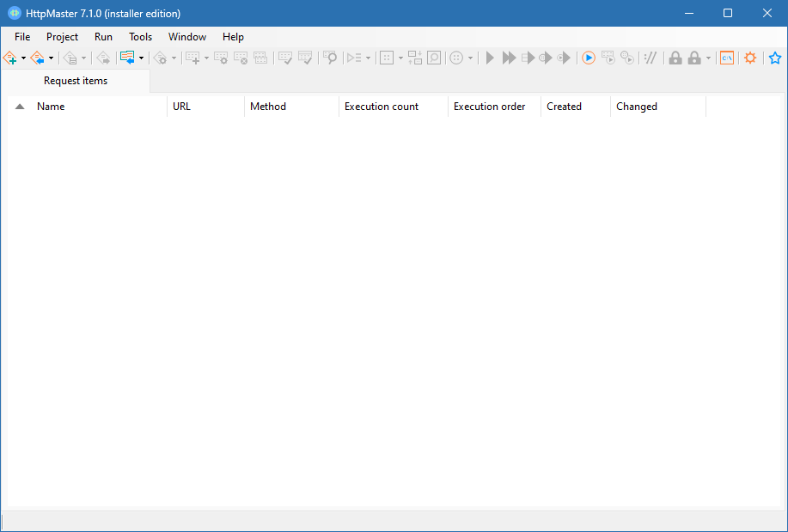Click the Import requests icon with blue arrow
Screen dimensions: 788x532
point(127,58)
